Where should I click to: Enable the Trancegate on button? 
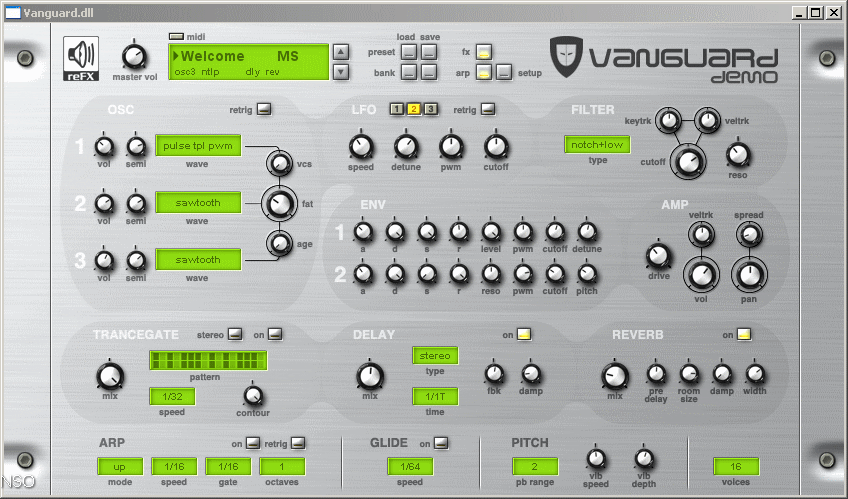point(275,334)
